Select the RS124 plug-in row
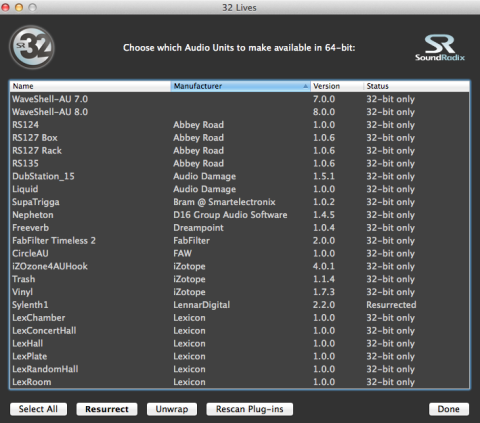The width and height of the screenshot is (480, 423). 240,125
